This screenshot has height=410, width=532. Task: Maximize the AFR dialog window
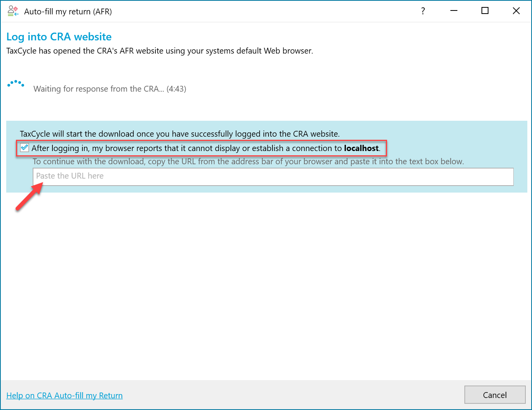[485, 11]
